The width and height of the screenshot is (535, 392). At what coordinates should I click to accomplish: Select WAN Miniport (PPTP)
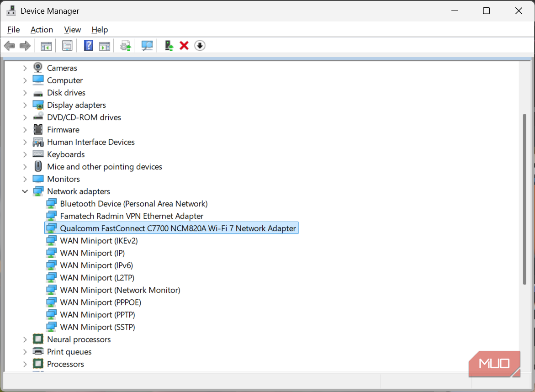click(98, 314)
